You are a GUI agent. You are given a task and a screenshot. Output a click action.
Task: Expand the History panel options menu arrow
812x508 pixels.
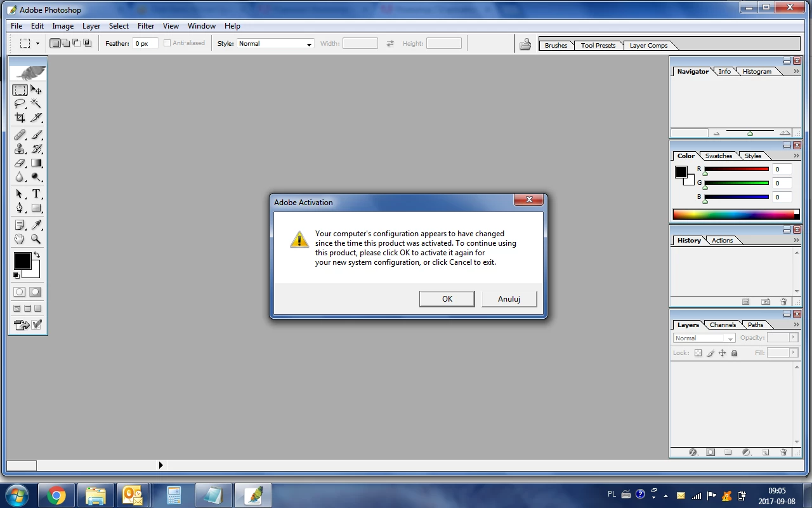(796, 240)
